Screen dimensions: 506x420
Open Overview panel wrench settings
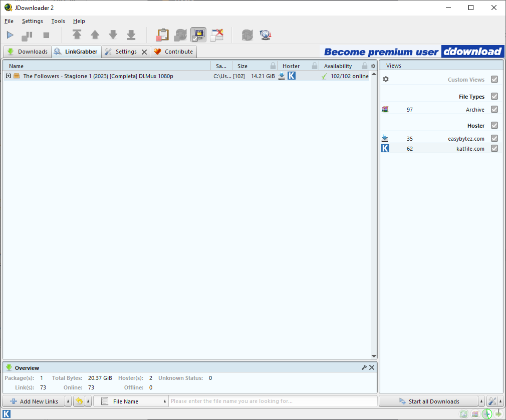click(x=364, y=367)
